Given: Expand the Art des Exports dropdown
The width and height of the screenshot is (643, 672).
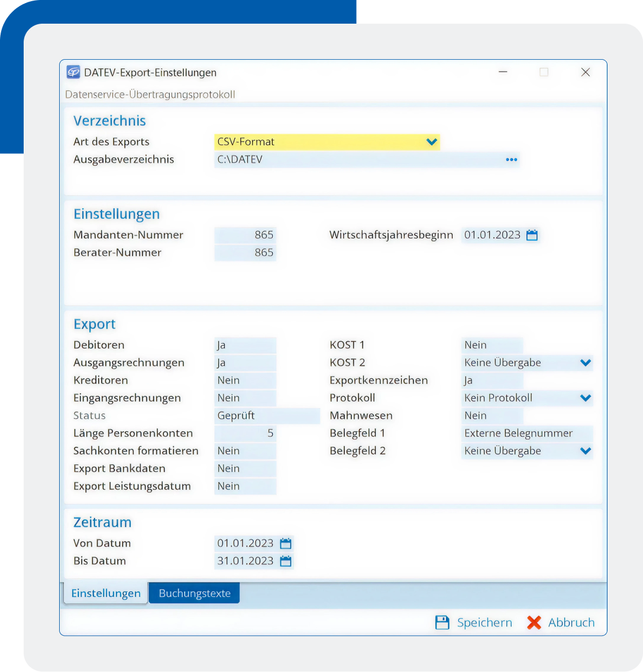Looking at the screenshot, I should (432, 142).
